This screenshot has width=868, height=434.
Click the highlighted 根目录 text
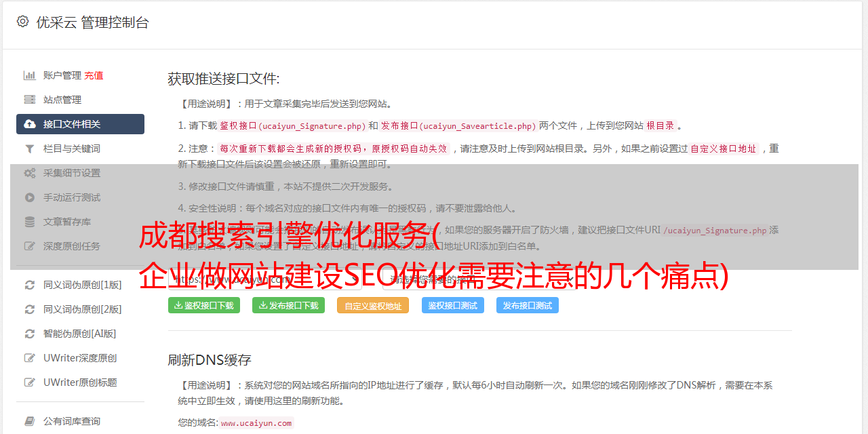tap(660, 126)
